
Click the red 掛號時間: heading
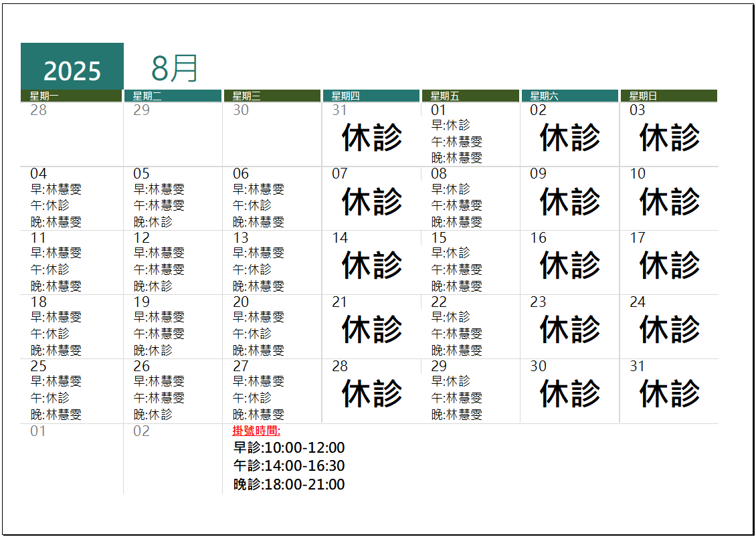(x=256, y=431)
